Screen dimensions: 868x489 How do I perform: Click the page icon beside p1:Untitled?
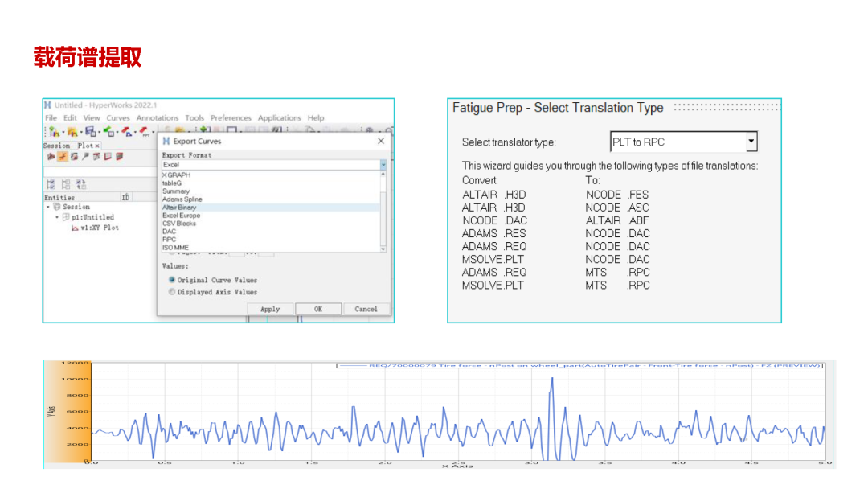[66, 217]
